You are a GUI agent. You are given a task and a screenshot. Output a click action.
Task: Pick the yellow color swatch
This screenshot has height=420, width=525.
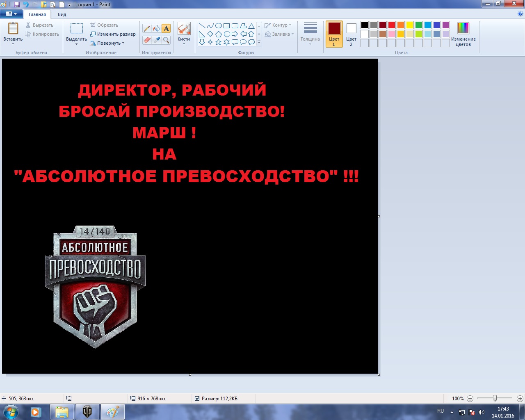[x=410, y=25]
